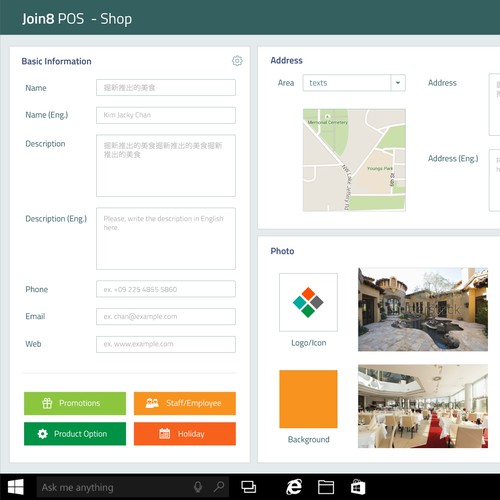Click the magnifier icon in taskbar search
The height and width of the screenshot is (500, 500).
point(219,487)
